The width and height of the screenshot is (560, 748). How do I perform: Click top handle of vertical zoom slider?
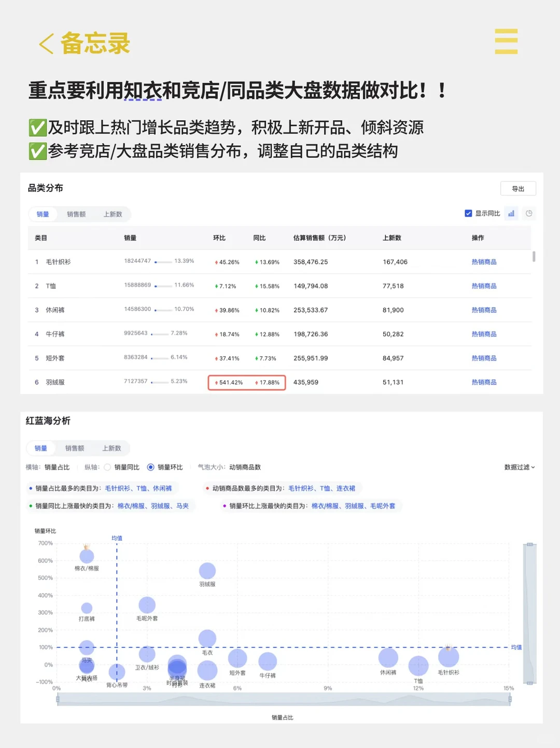[530, 544]
